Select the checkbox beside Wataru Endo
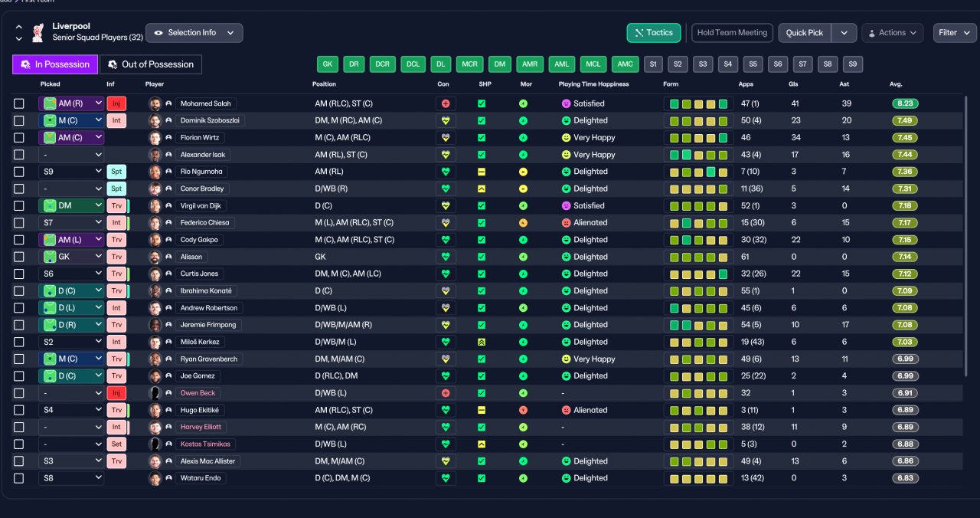This screenshot has width=980, height=518. click(19, 478)
